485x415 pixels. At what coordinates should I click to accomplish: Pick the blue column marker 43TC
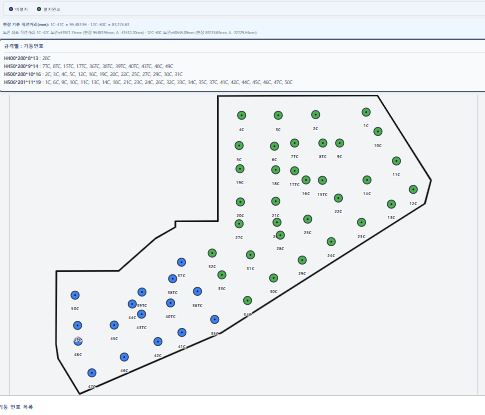point(141,314)
